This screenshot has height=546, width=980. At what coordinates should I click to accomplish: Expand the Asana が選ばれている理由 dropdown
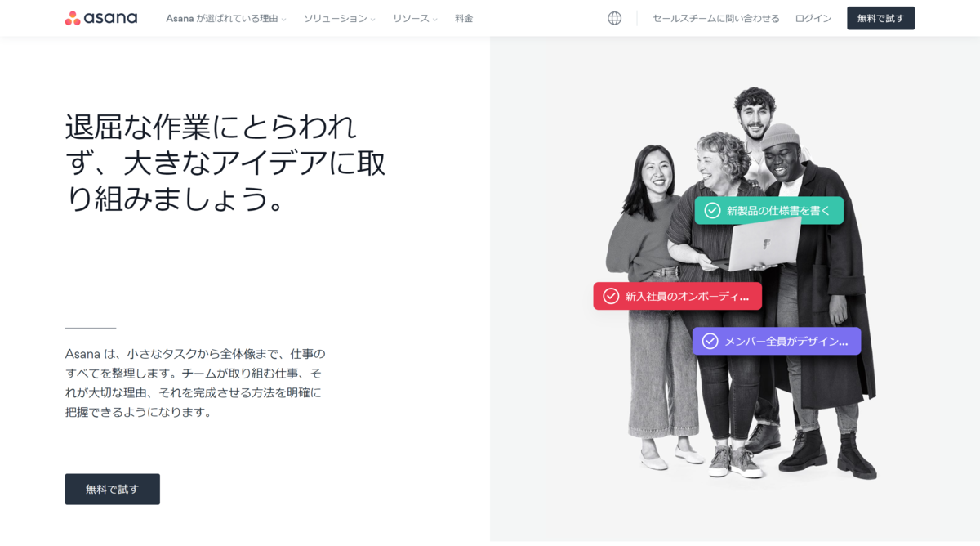click(226, 18)
